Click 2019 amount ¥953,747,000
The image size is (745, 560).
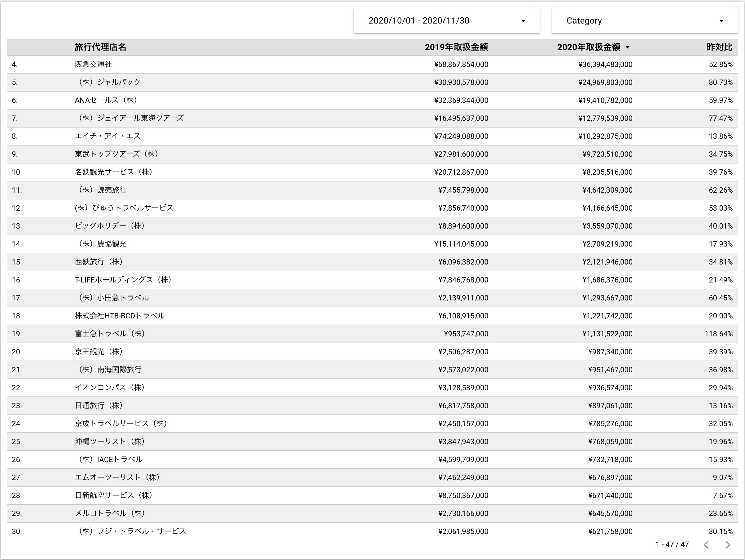[466, 334]
